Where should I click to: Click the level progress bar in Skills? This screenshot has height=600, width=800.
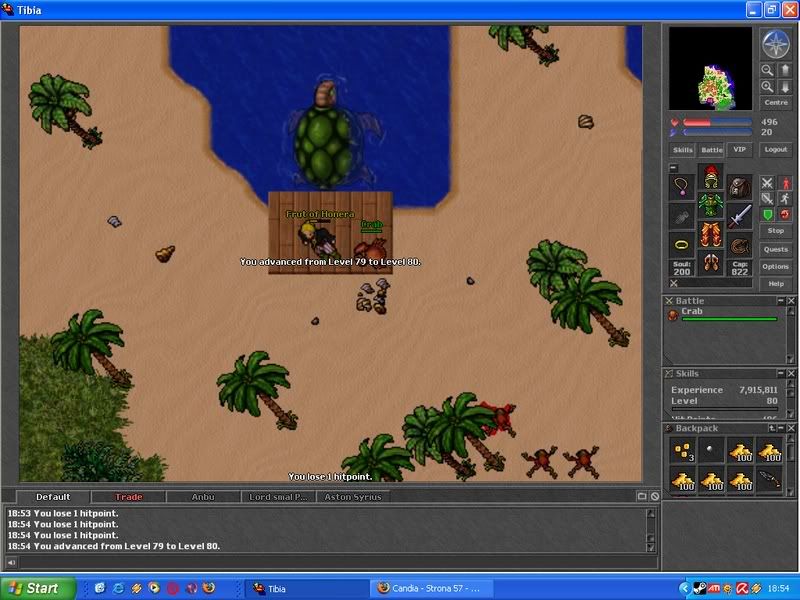[x=724, y=409]
